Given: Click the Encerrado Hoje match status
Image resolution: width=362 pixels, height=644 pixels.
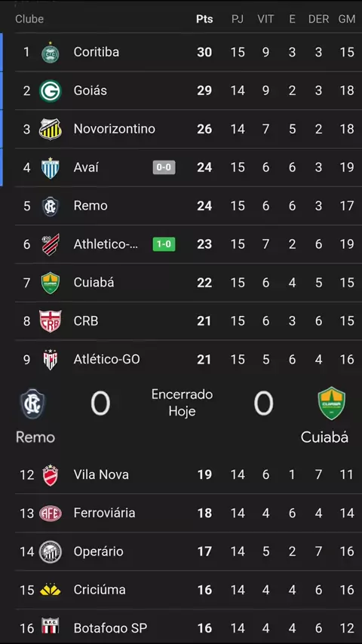Looking at the screenshot, I should [x=182, y=403].
